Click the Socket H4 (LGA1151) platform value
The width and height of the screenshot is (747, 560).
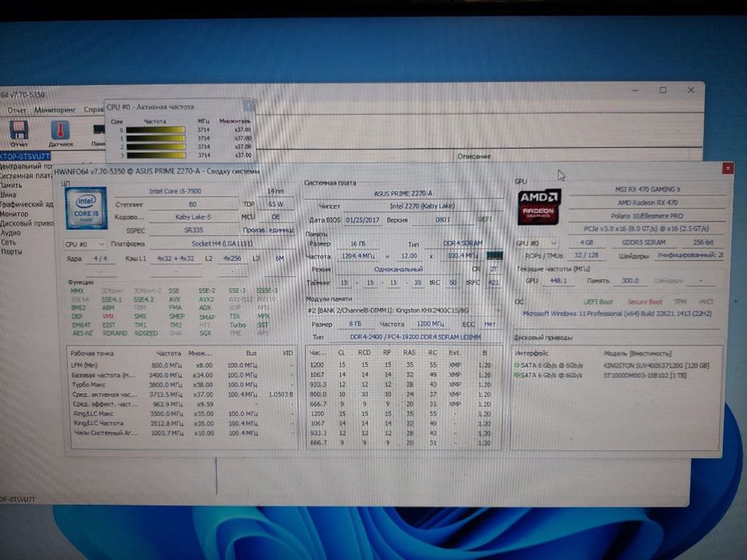pos(222,244)
